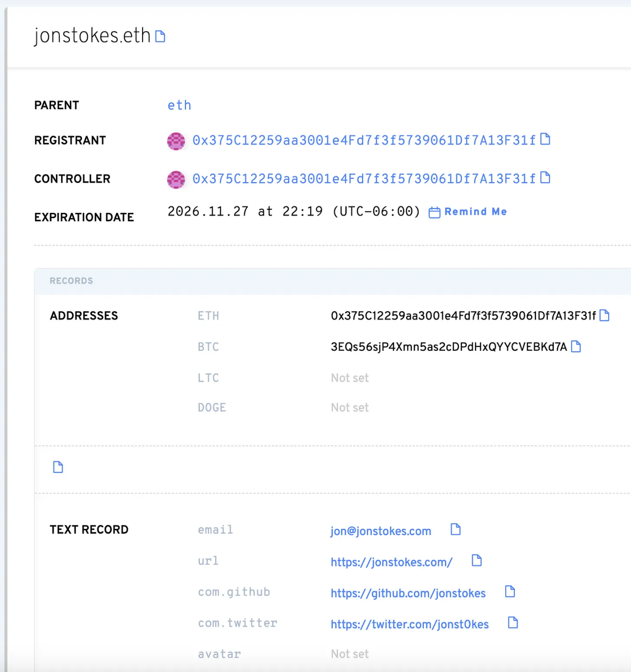The width and height of the screenshot is (631, 672).
Task: Click the calendar icon beside Remind Me
Action: tap(434, 212)
